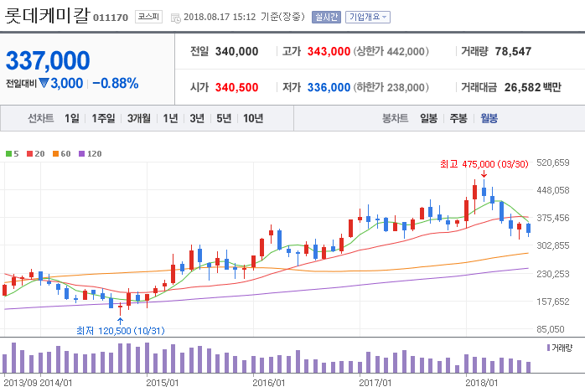Switch to 주봉 weekly candle chart
Image resolution: width=585 pixels, height=392 pixels.
pos(458,118)
